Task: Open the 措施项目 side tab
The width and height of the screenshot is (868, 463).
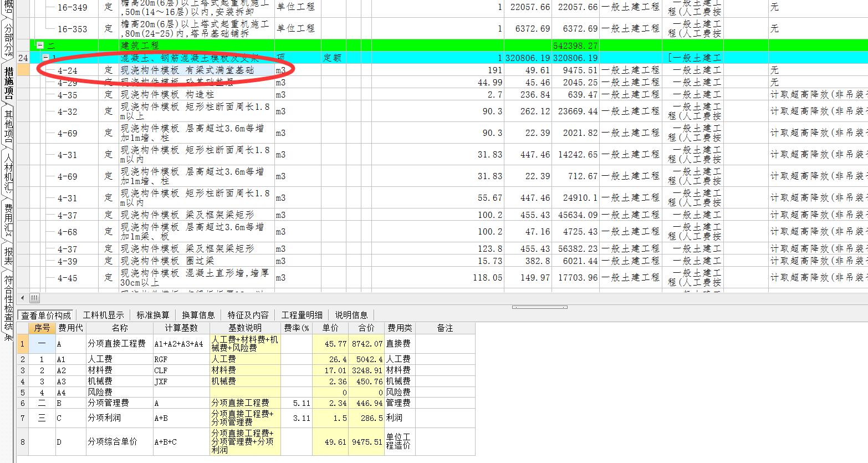Action: (x=8, y=83)
